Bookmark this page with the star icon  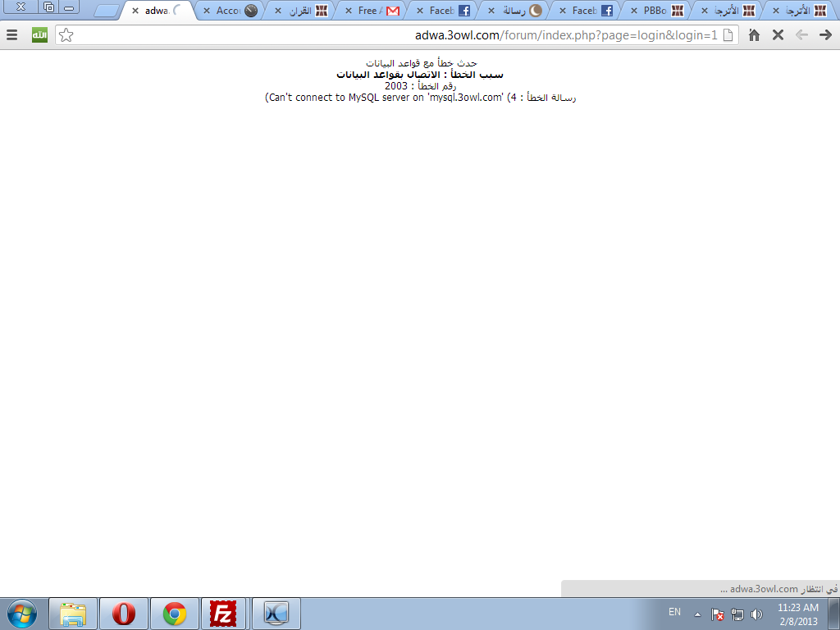[66, 35]
